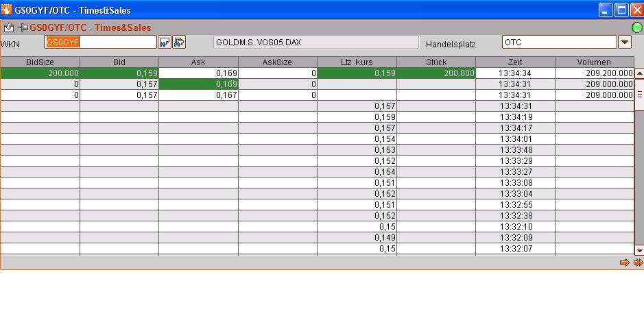Screen dimensions: 644x329
Task: Click the Zeit cell 13:33:27
Action: coord(516,172)
